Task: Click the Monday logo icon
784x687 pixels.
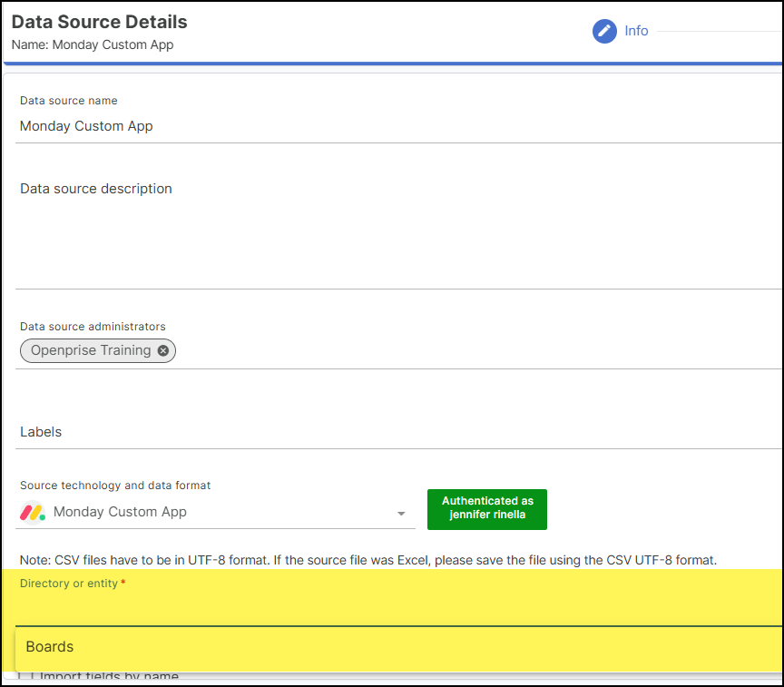Action: click(x=32, y=512)
